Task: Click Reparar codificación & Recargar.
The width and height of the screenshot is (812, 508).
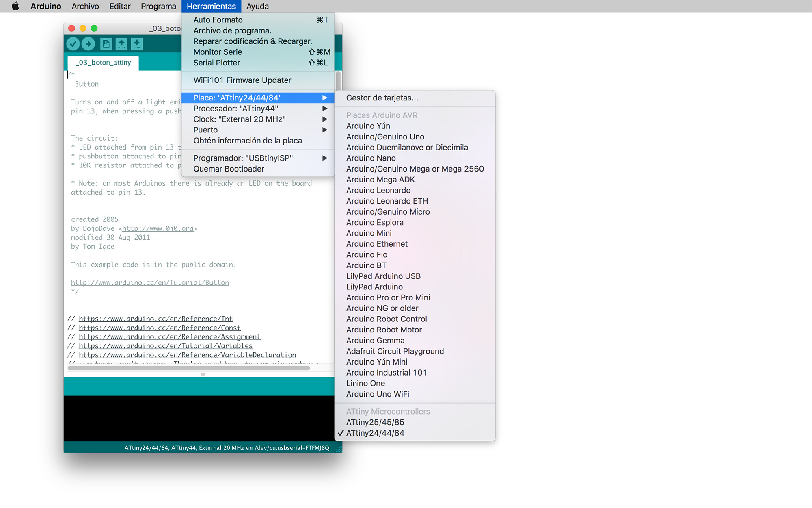Action: (258, 41)
